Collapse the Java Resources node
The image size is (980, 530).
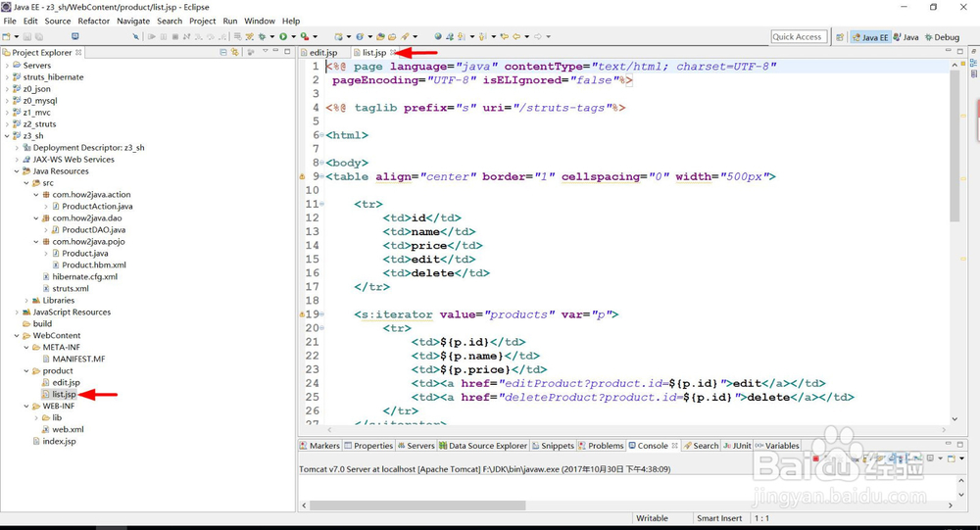click(x=17, y=171)
